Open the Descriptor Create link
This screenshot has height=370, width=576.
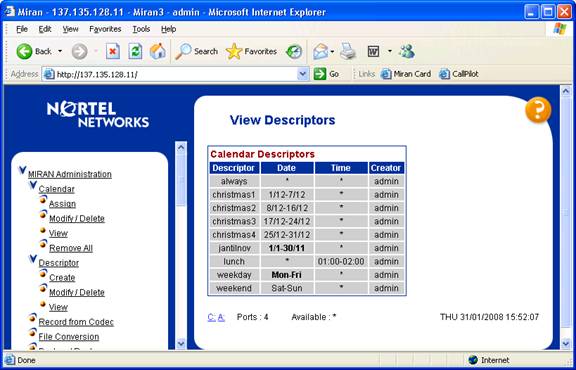(x=62, y=277)
